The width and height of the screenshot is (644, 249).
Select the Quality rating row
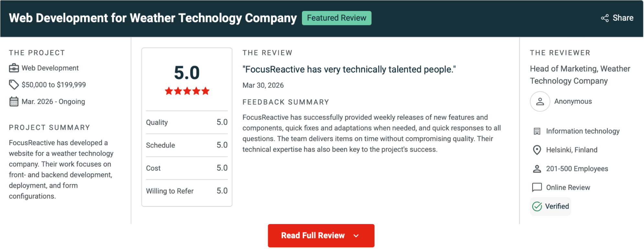(x=187, y=123)
